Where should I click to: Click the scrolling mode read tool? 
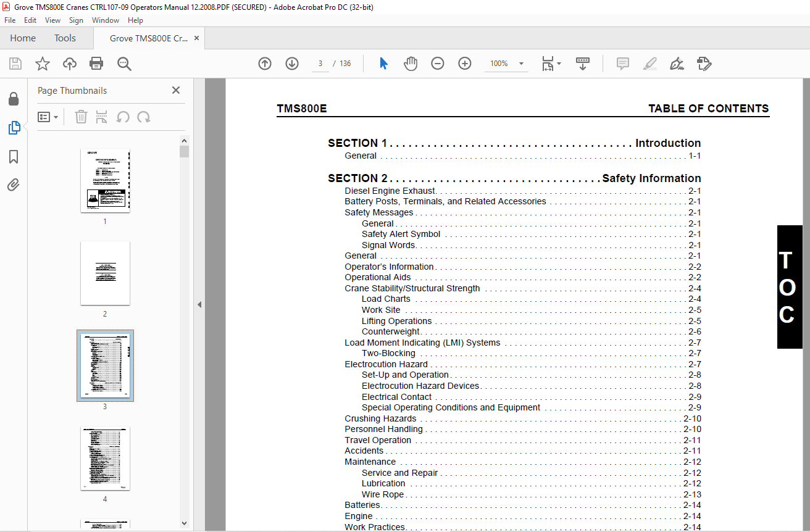pos(583,64)
